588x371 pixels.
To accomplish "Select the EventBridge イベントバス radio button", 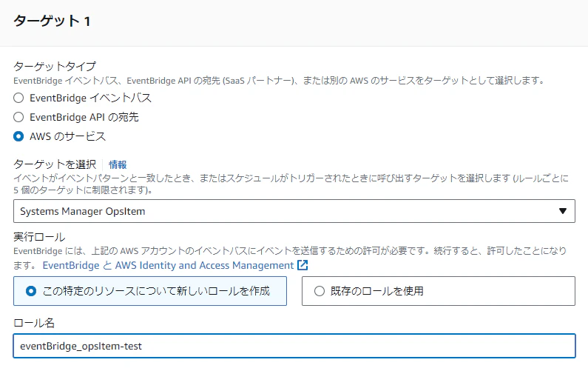I will coord(18,98).
